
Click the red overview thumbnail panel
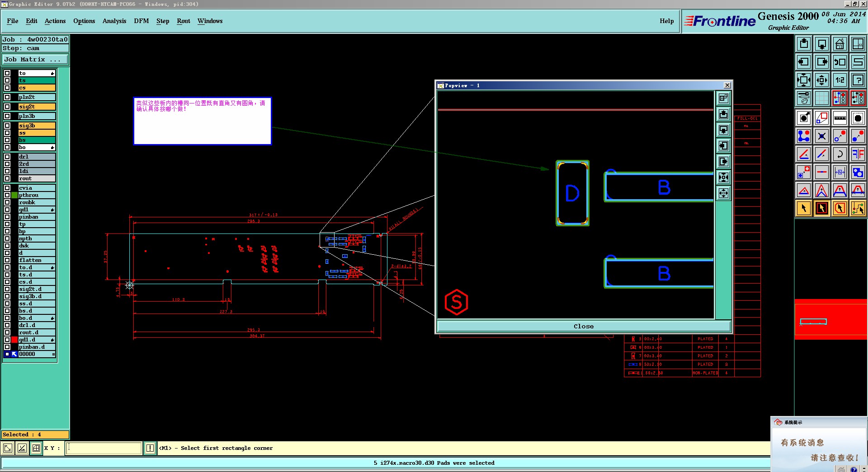click(x=831, y=319)
